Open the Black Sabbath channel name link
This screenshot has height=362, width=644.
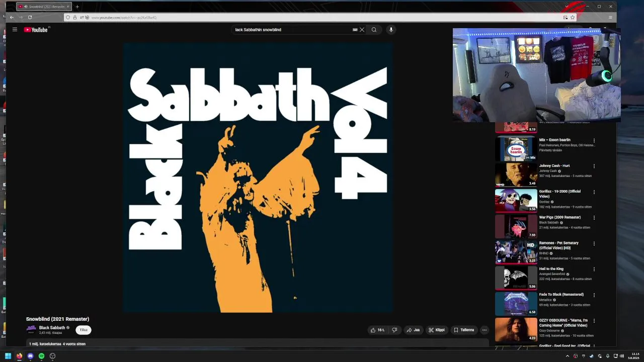(52, 328)
